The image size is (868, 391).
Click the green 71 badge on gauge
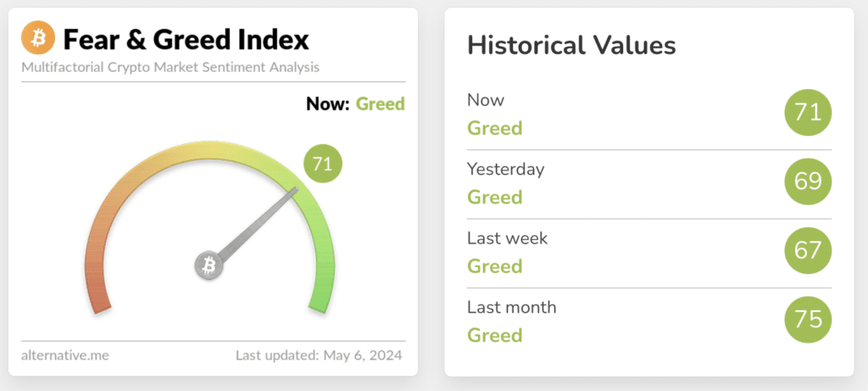point(322,164)
